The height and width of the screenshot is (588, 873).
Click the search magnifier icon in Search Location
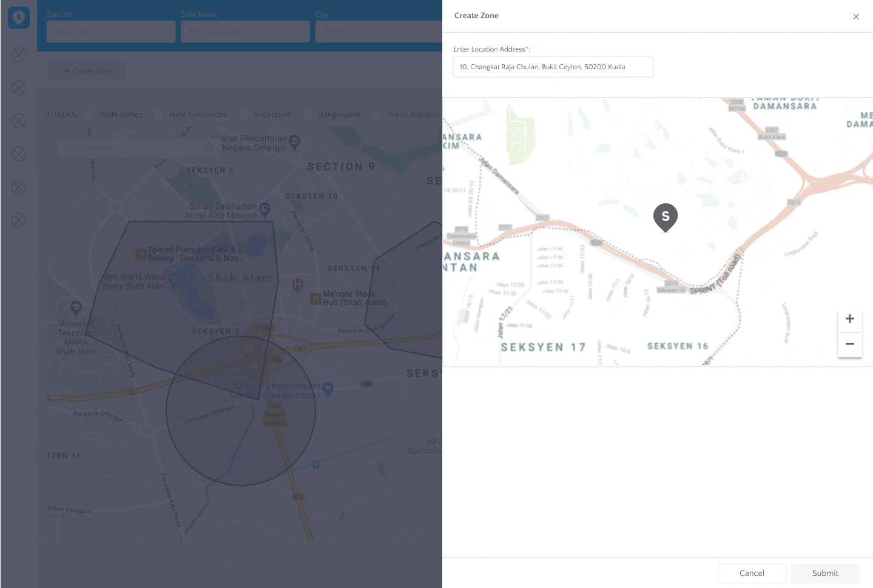coord(210,147)
